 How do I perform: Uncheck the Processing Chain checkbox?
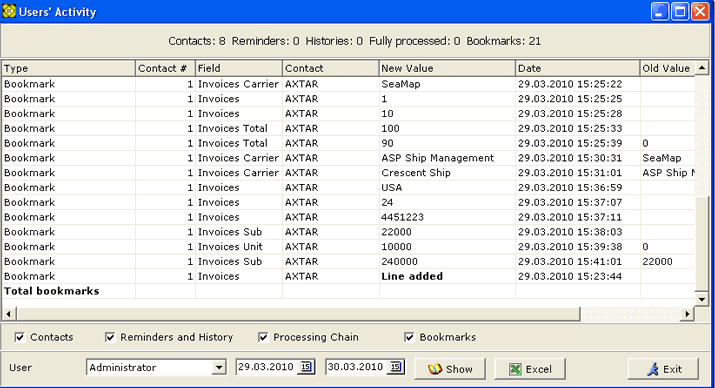pos(263,337)
